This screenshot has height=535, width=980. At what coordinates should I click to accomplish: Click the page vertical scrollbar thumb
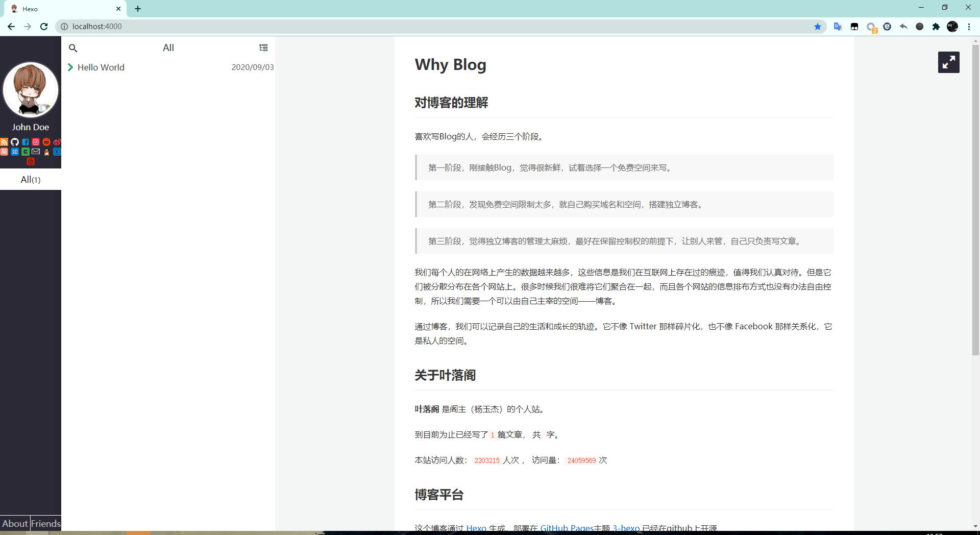[975, 199]
